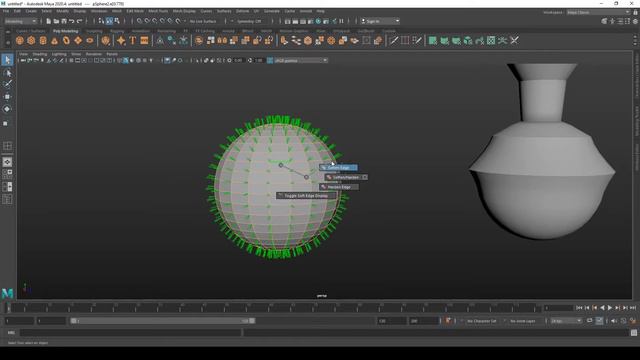Click the Sweep Mesh star-shaped shelf icon

click(x=121, y=40)
